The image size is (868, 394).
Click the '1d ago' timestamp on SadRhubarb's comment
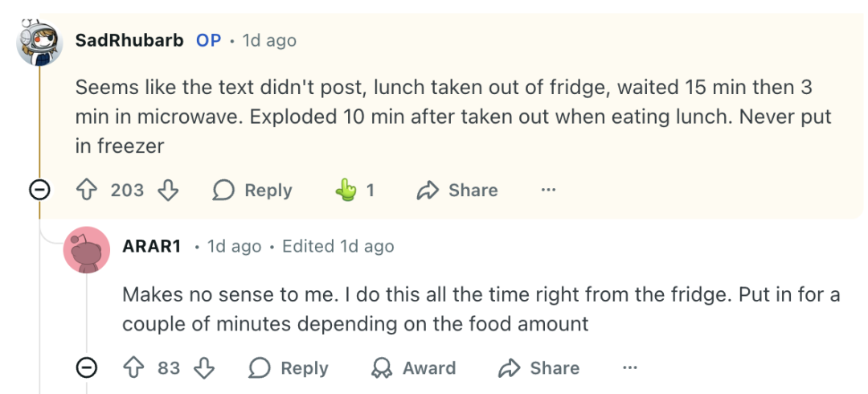click(269, 40)
